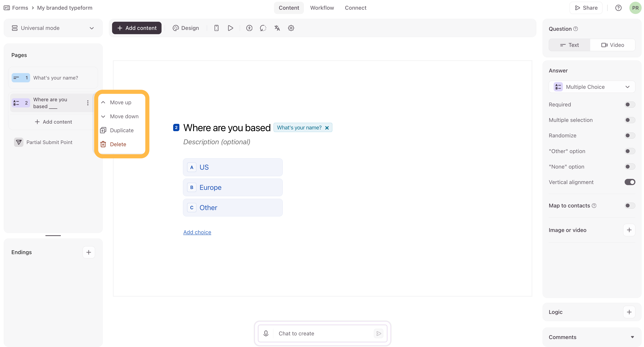The height and width of the screenshot is (347, 644).
Task: Click the panel resize handle above Endings
Action: pyautogui.click(x=53, y=235)
